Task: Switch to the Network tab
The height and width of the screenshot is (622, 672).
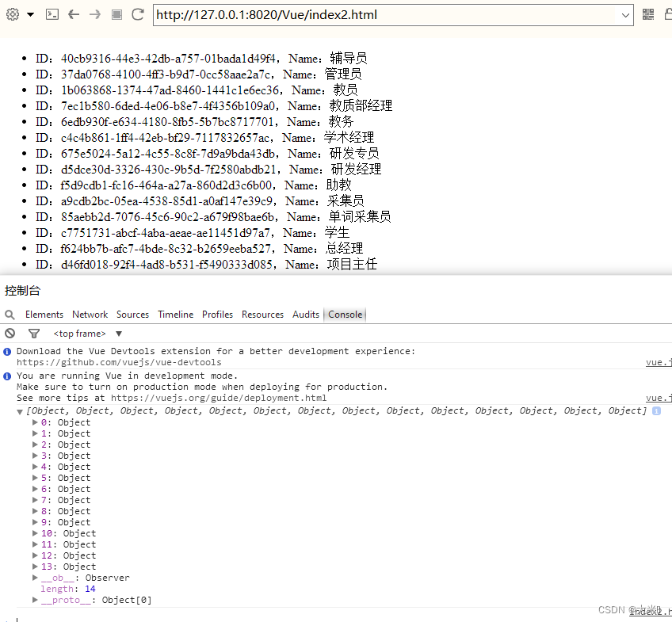Action: point(90,315)
